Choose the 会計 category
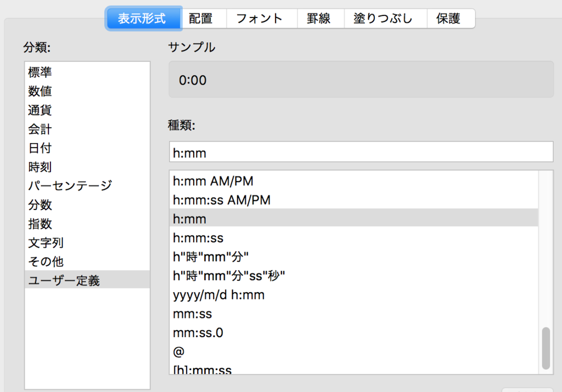The image size is (562, 392). [87, 129]
